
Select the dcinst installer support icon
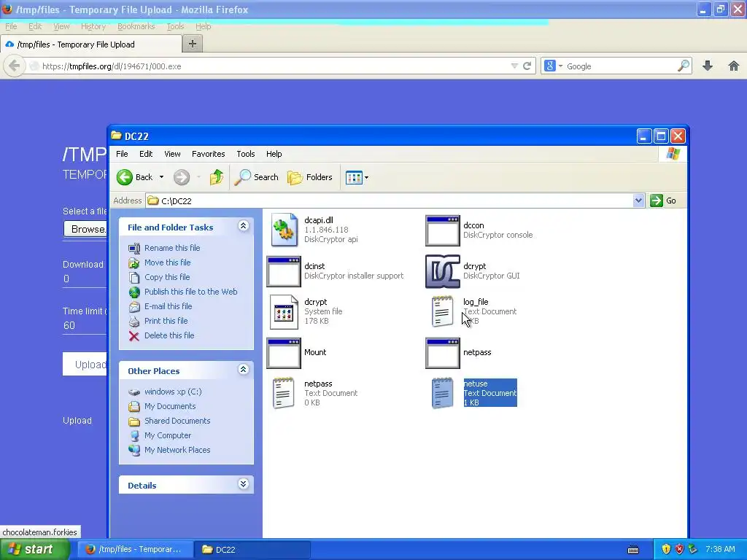284,271
